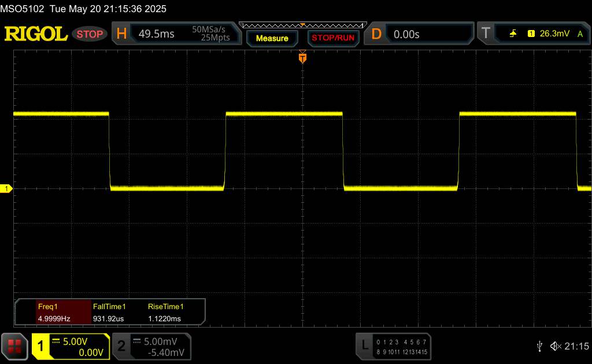Click the orange H horizontal icon
The height and width of the screenshot is (364, 592).
pos(121,34)
